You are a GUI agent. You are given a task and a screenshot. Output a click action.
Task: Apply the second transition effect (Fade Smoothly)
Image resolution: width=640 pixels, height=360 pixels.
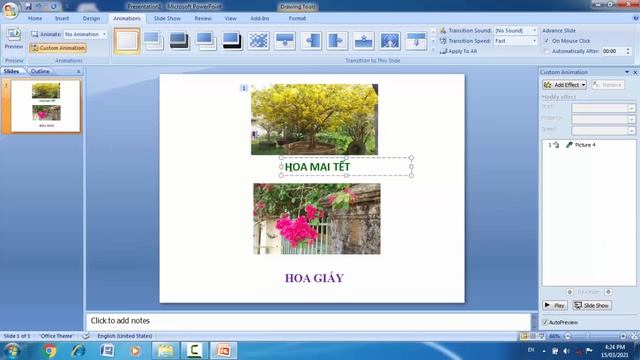point(153,41)
